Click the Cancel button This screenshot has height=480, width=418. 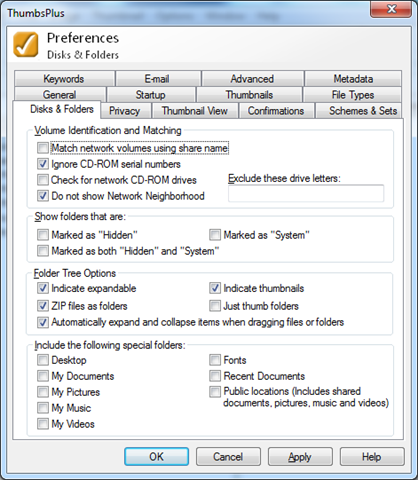[x=228, y=457]
